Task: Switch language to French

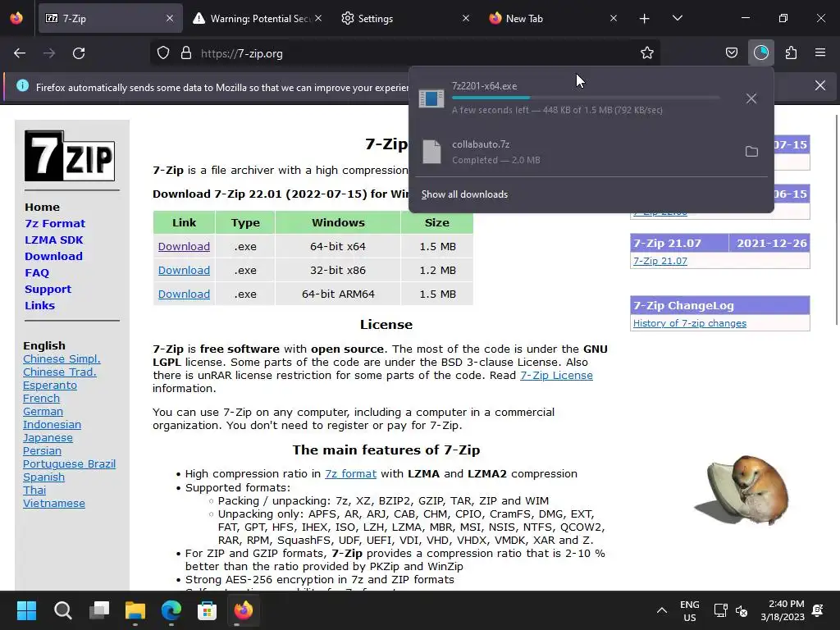Action: tap(41, 398)
